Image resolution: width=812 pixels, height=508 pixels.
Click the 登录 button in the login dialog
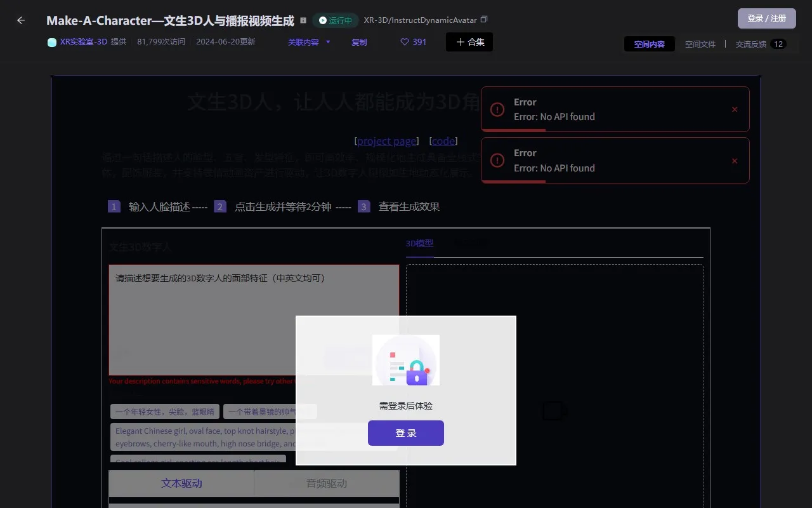405,432
